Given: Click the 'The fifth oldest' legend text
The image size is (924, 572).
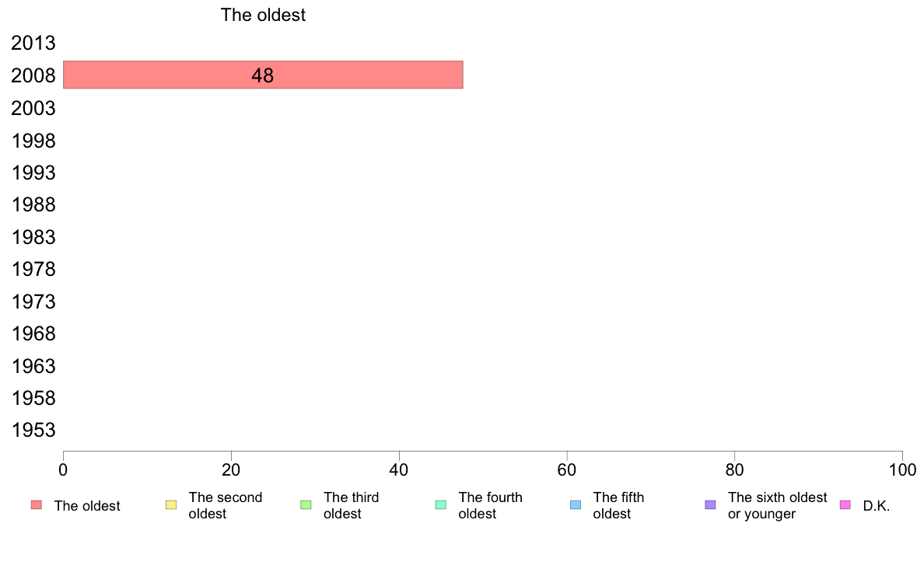Looking at the screenshot, I should (619, 505).
